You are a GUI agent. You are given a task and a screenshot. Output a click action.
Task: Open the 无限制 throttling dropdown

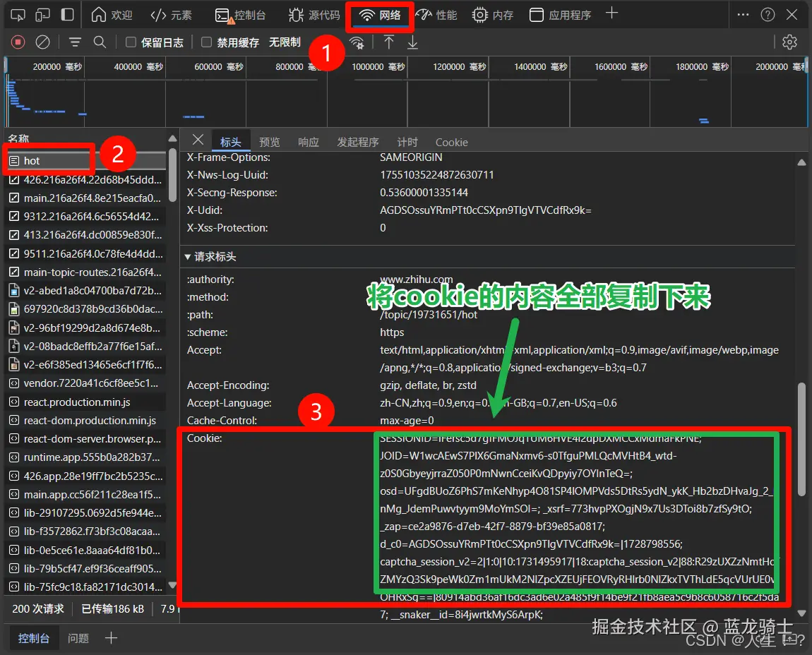click(x=285, y=42)
